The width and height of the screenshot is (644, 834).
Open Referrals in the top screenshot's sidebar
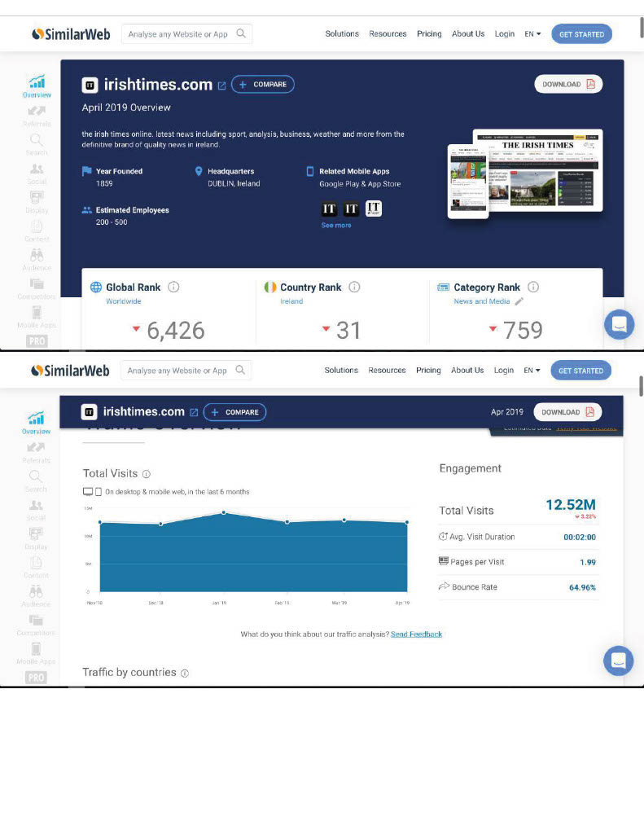tap(37, 116)
